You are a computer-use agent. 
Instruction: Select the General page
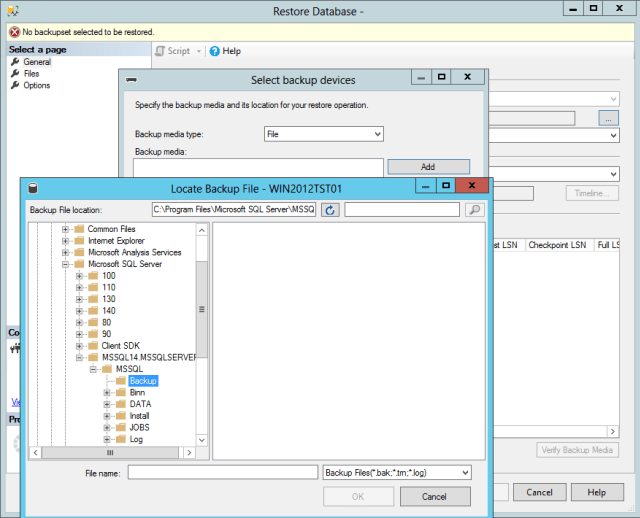pyautogui.click(x=37, y=62)
